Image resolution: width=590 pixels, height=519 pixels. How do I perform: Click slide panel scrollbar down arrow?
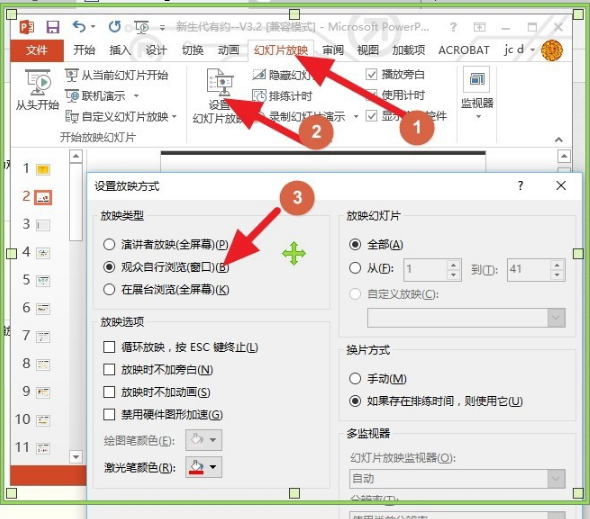[76, 457]
